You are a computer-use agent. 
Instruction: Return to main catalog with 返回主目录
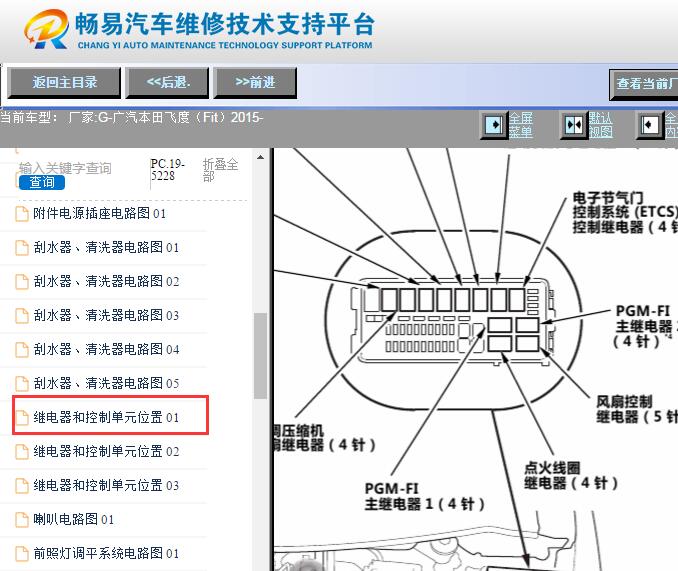click(x=64, y=82)
